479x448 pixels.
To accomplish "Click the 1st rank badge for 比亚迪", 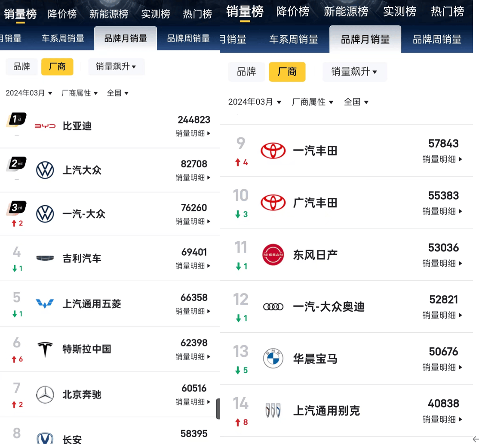I will (x=16, y=120).
